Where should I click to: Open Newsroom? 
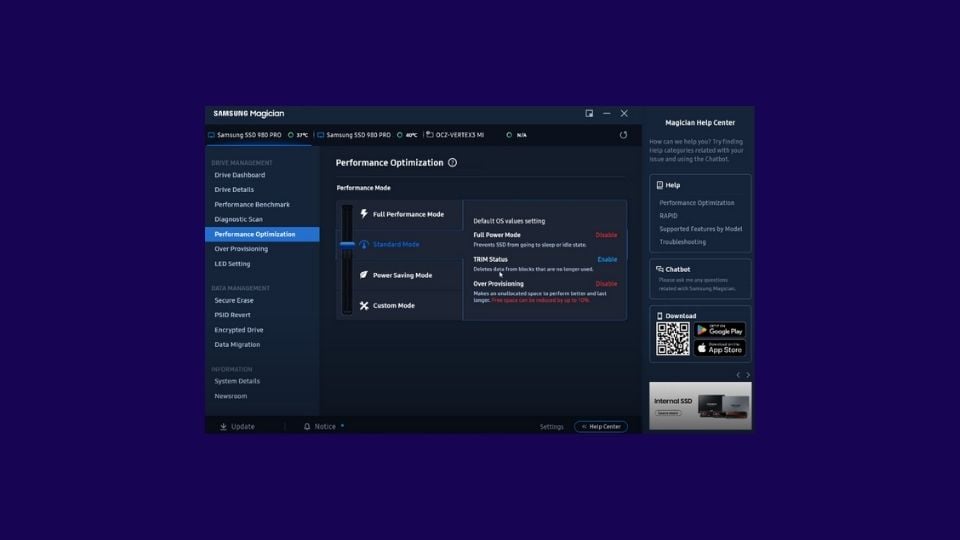231,396
